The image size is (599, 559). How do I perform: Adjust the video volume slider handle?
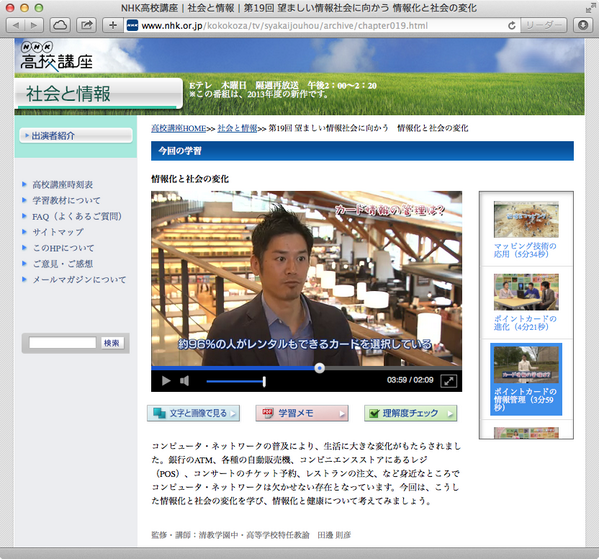point(264,381)
